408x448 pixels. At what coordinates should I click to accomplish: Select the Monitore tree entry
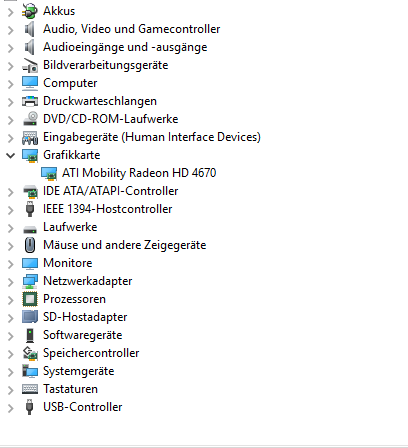point(68,263)
